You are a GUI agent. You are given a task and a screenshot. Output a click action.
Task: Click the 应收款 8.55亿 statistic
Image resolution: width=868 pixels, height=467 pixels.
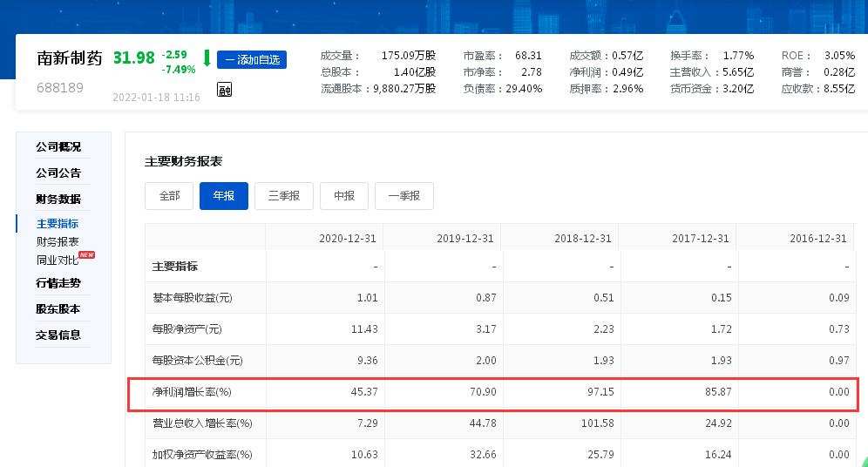point(818,89)
